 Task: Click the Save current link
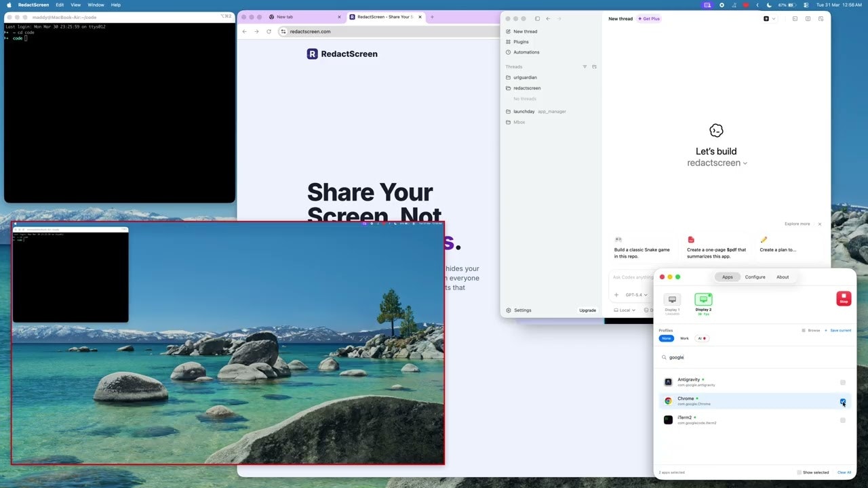pyautogui.click(x=837, y=330)
